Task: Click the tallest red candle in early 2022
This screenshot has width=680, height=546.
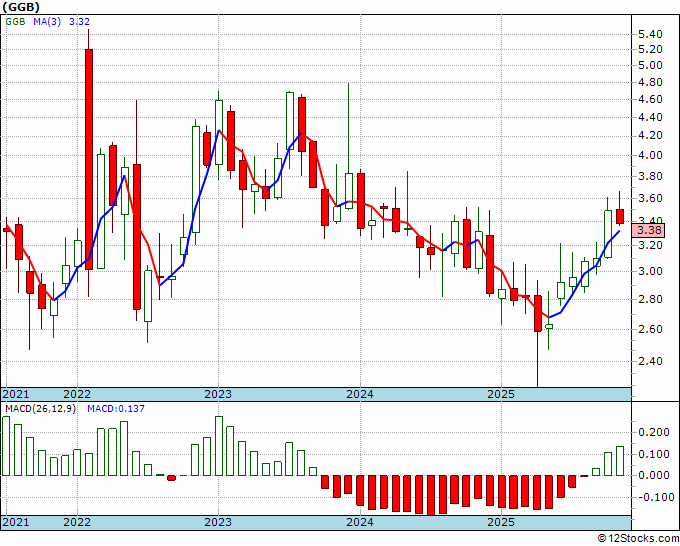Action: coord(89,159)
